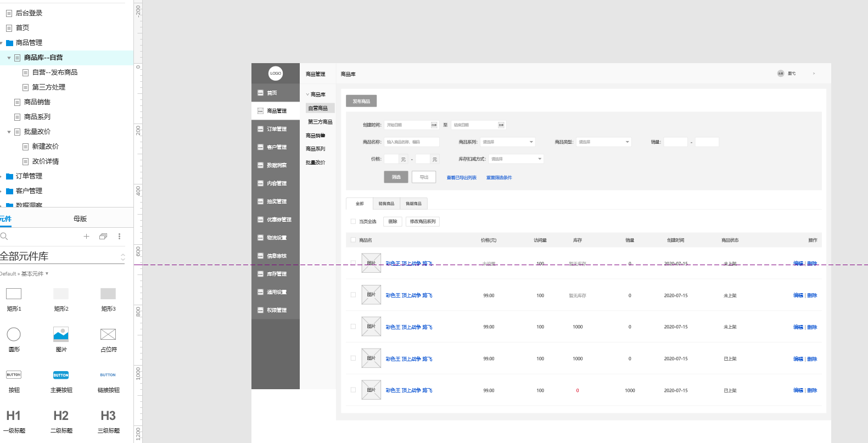The image size is (868, 443).
Task: Click the 删除 button beside 当页全选
Action: pos(393,222)
